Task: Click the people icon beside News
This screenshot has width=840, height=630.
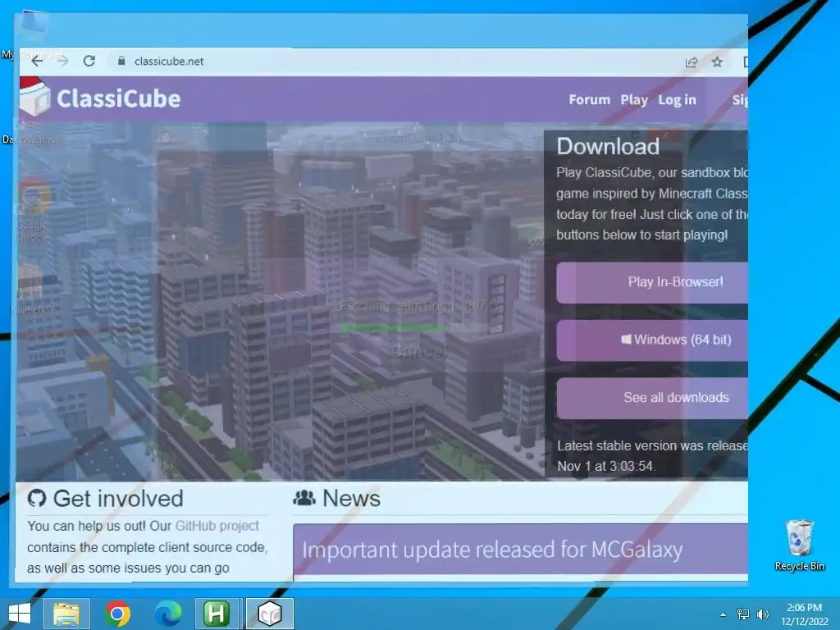Action: (x=304, y=498)
